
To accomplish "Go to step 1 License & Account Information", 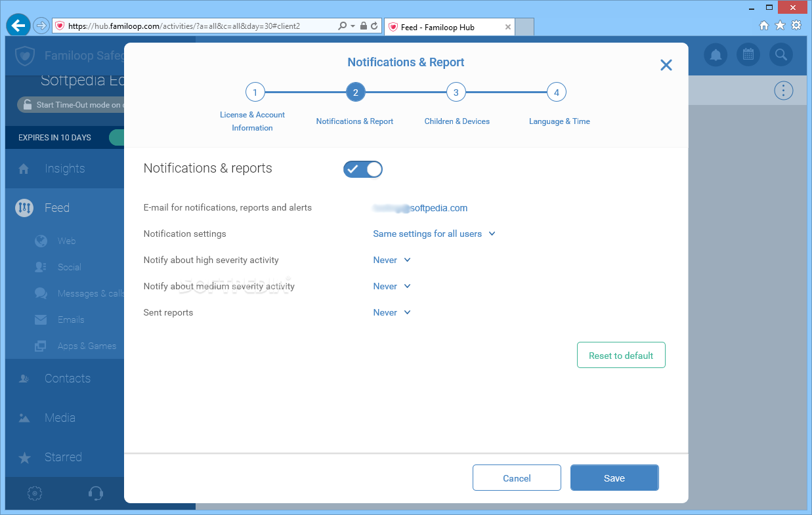I will (x=255, y=93).
